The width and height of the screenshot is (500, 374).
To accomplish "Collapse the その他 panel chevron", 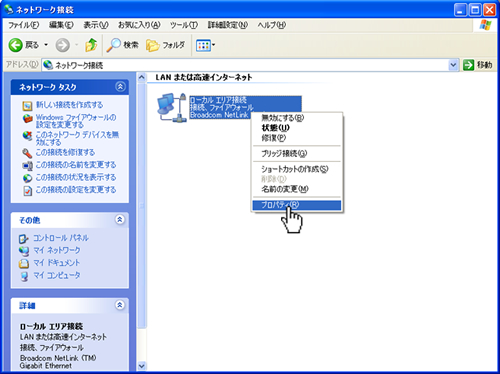I will coord(120,219).
